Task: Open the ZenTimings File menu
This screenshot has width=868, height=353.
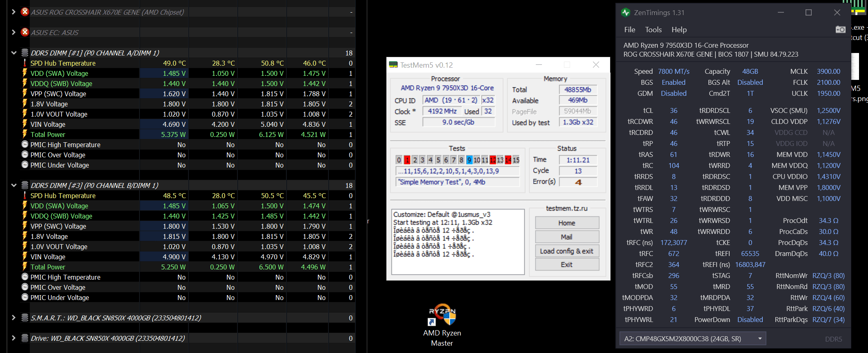Action: click(x=630, y=30)
